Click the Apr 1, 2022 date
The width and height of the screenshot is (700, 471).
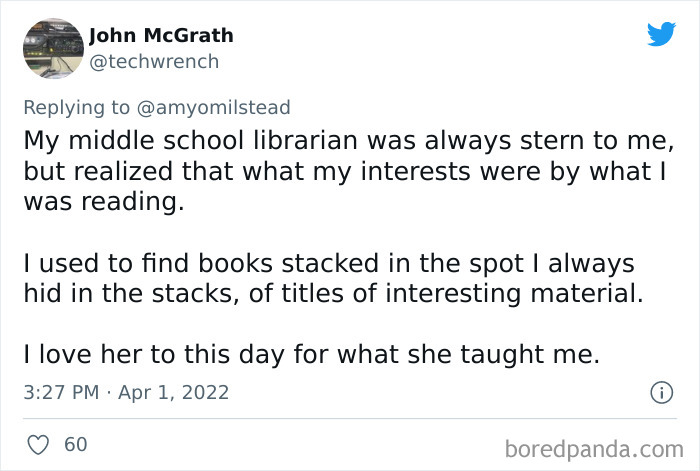176,393
